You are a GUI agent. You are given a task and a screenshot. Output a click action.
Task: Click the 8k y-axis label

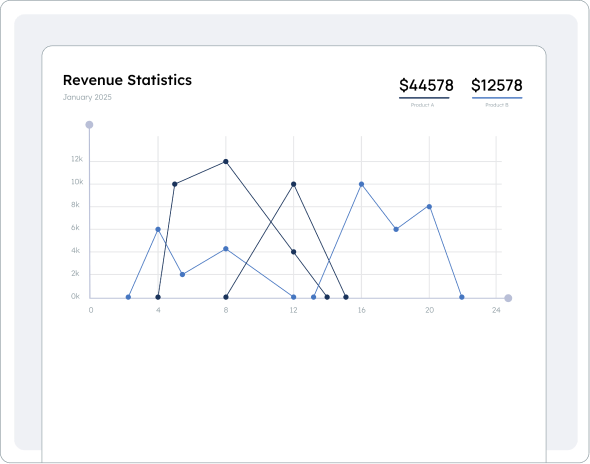[75, 205]
